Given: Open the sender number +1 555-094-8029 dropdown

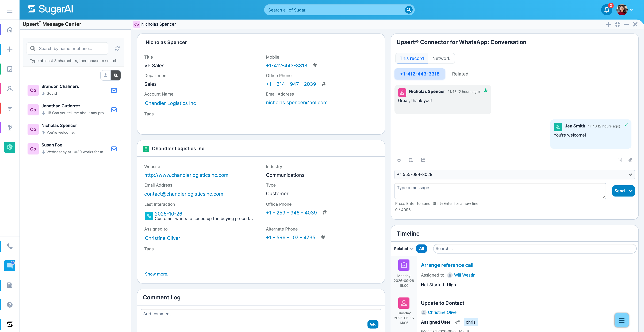Looking at the screenshot, I should 514,174.
